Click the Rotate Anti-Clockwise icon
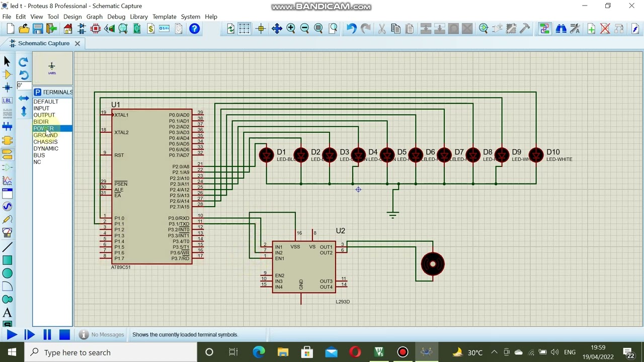Screen dimensions: 644x362 [x=23, y=75]
